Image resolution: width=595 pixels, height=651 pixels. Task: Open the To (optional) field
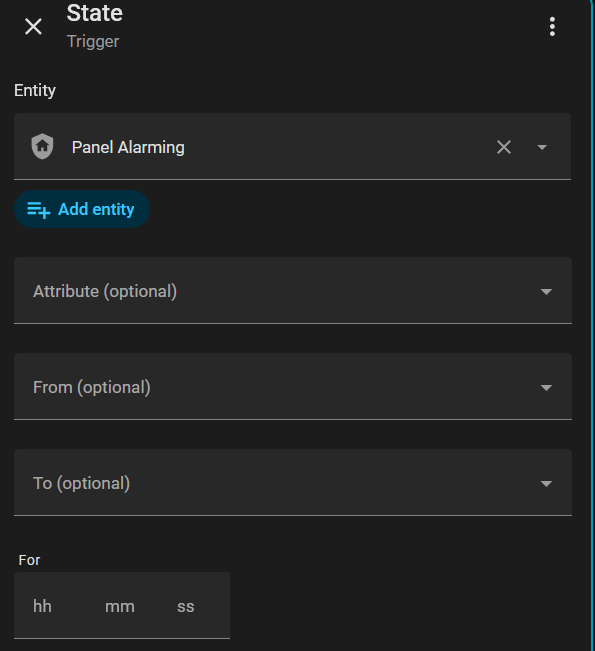(x=293, y=482)
